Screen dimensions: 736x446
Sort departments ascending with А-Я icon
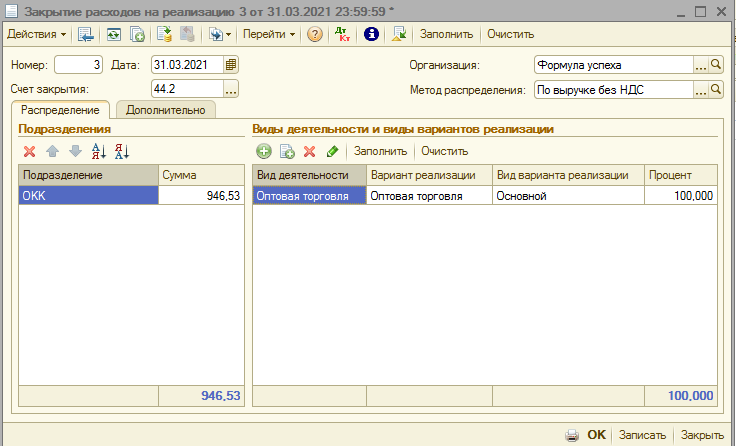(x=99, y=152)
